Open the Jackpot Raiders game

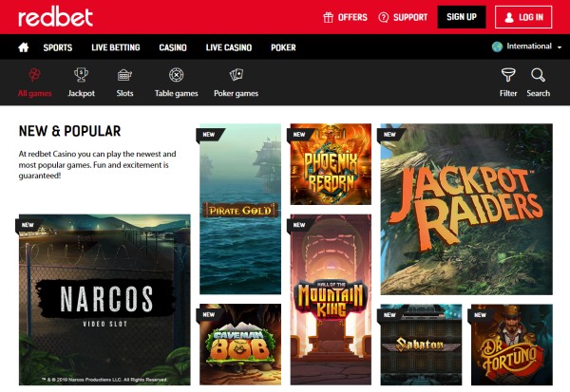[466, 209]
